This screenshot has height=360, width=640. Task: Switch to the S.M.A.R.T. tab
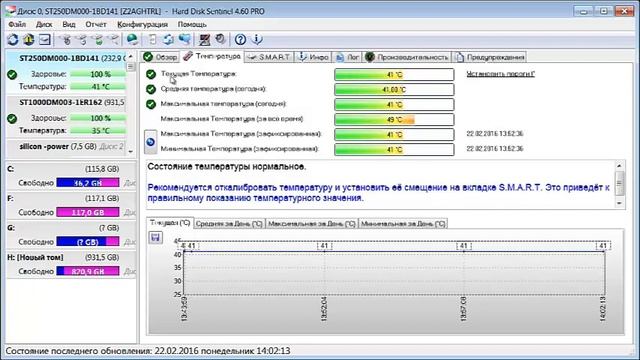[269, 57]
